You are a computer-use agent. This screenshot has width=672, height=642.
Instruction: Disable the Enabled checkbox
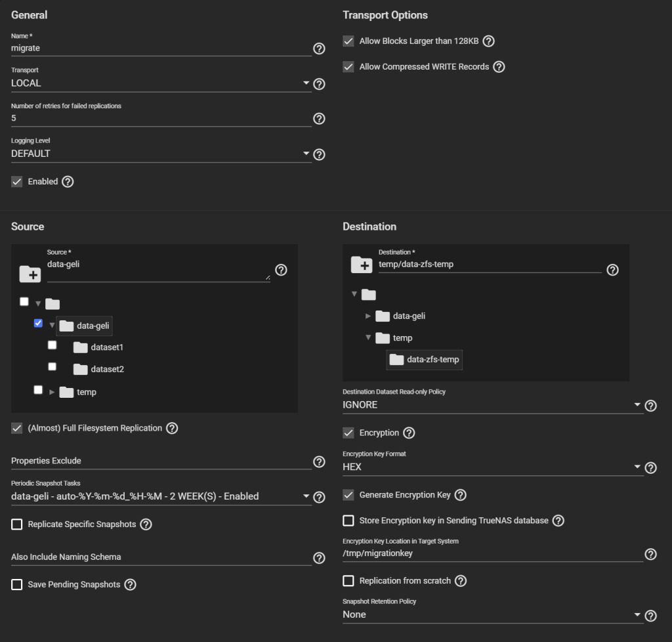click(x=17, y=182)
